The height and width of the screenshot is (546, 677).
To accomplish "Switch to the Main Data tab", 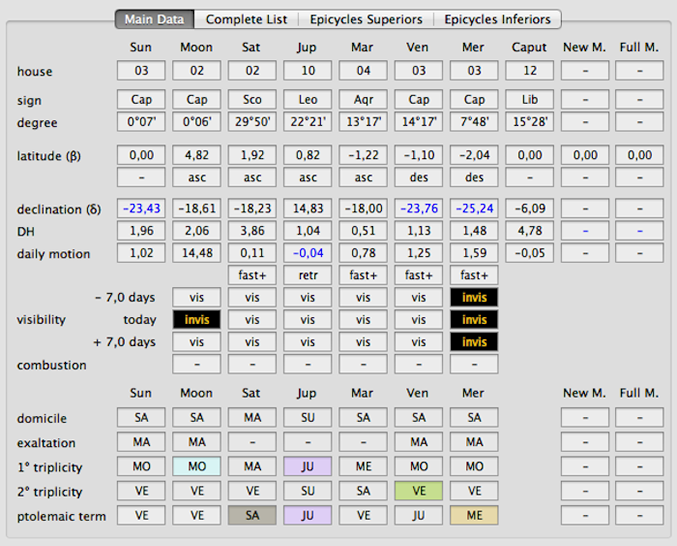I will (155, 19).
